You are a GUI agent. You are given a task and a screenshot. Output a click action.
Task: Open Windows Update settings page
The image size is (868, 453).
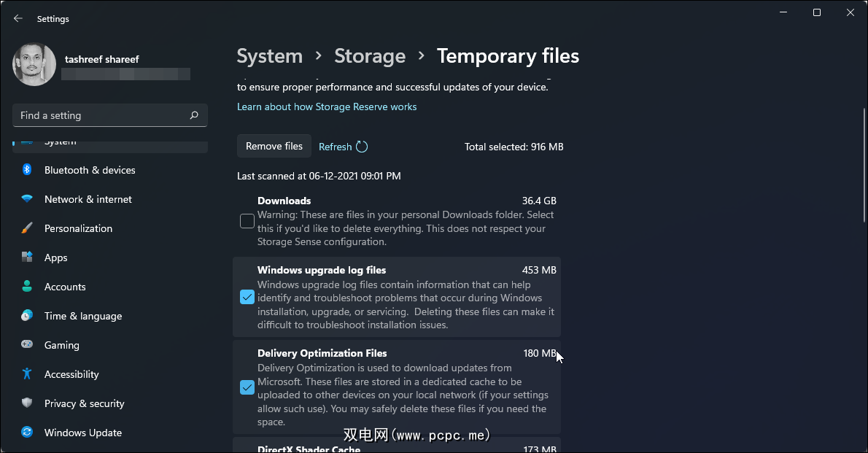tap(82, 433)
